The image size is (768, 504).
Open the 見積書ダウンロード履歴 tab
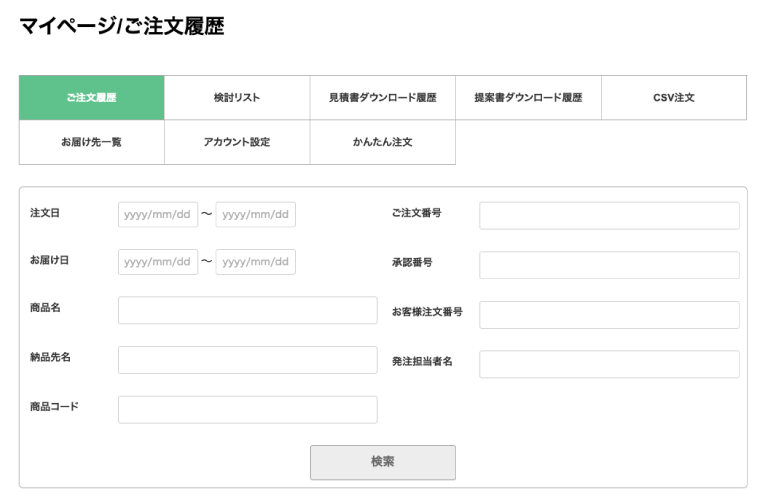coord(383,98)
